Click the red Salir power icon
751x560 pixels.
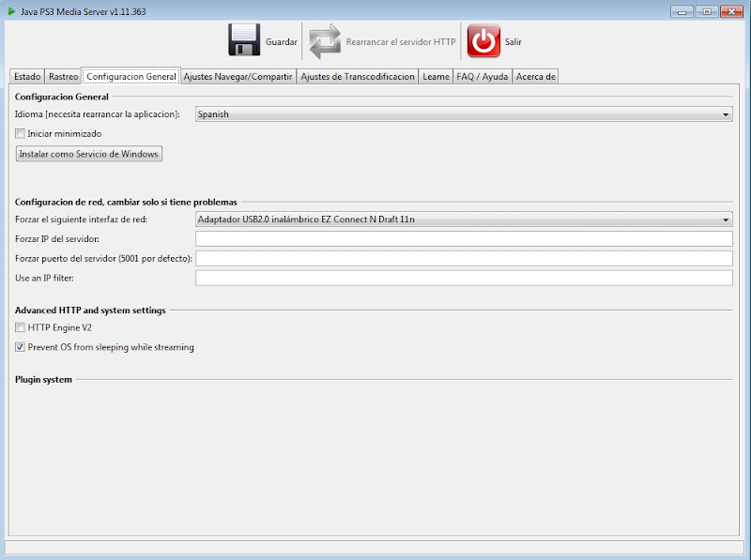click(x=483, y=41)
